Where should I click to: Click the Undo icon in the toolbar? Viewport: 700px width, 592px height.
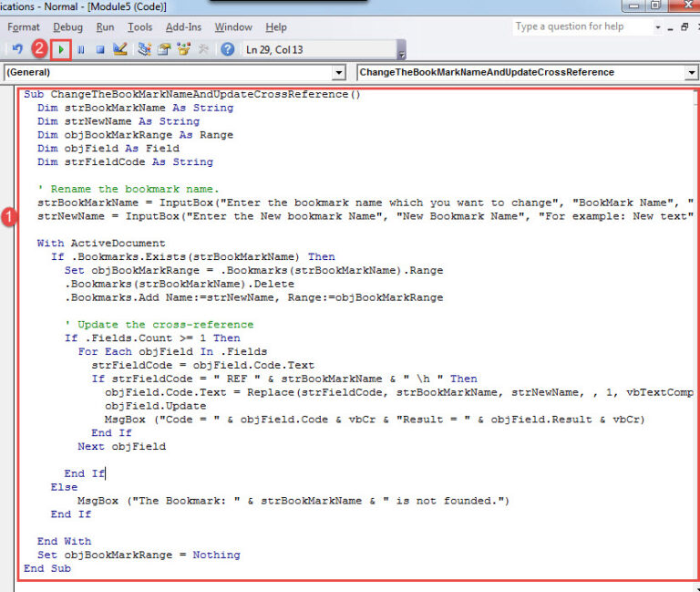pos(17,49)
